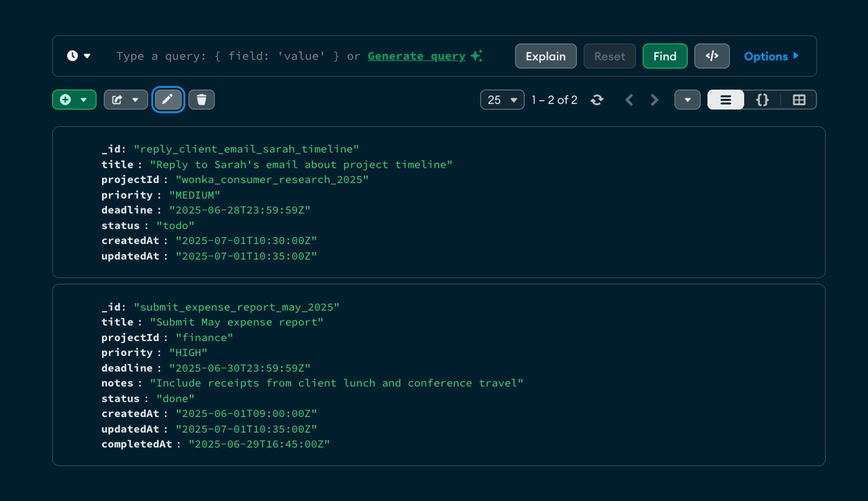Switch to list view
868x501 pixels.
[x=726, y=100]
